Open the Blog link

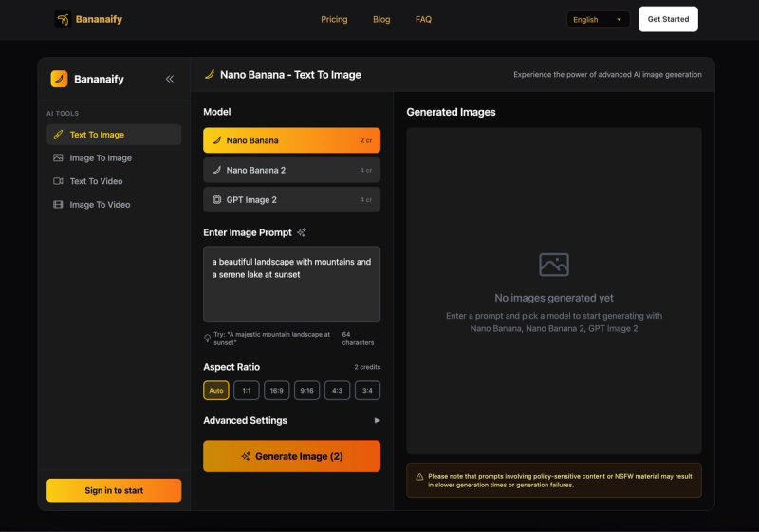click(x=381, y=19)
